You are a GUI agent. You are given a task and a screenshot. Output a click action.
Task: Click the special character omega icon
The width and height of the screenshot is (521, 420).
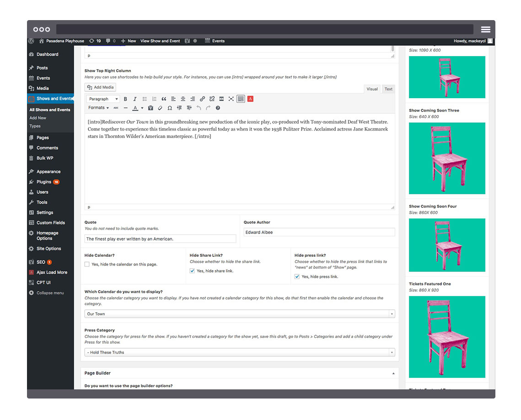pos(170,108)
